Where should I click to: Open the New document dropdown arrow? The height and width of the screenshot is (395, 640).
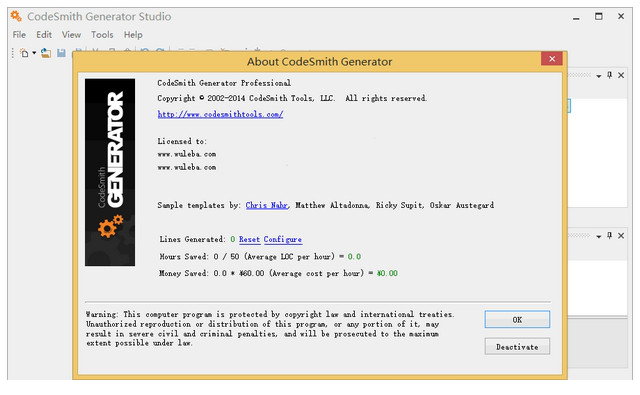click(34, 53)
